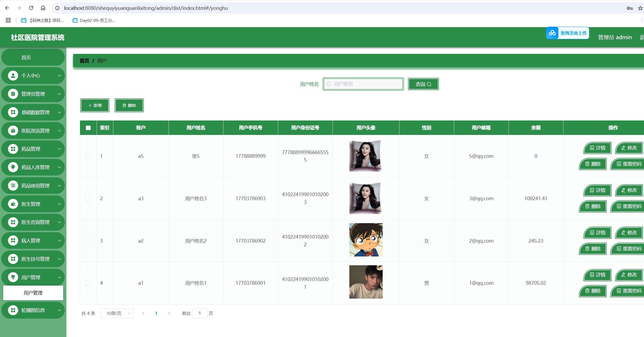This screenshot has width=644, height=337.
Task: Click the Conan avatar thumbnail of a2
Action: click(x=366, y=240)
